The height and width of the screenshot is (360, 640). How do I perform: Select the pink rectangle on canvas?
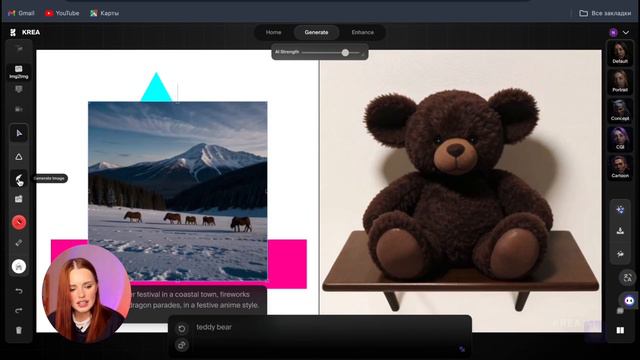(x=287, y=264)
